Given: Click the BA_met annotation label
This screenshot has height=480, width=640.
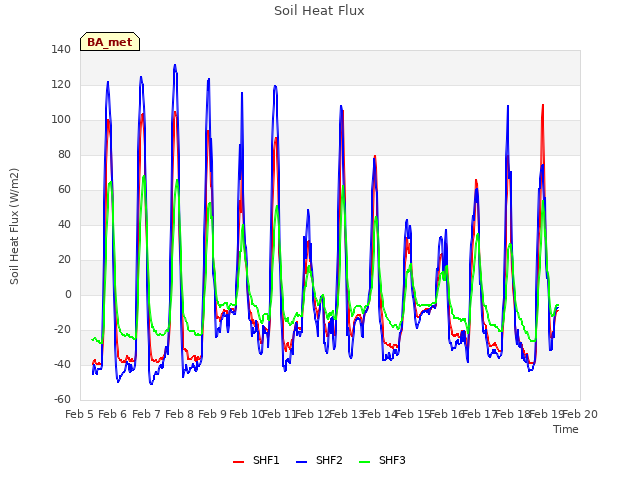Looking at the screenshot, I should click(x=110, y=42).
